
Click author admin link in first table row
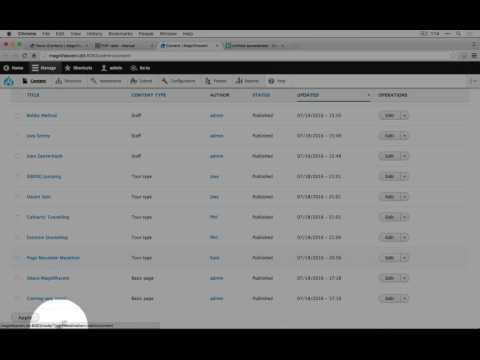coord(216,115)
